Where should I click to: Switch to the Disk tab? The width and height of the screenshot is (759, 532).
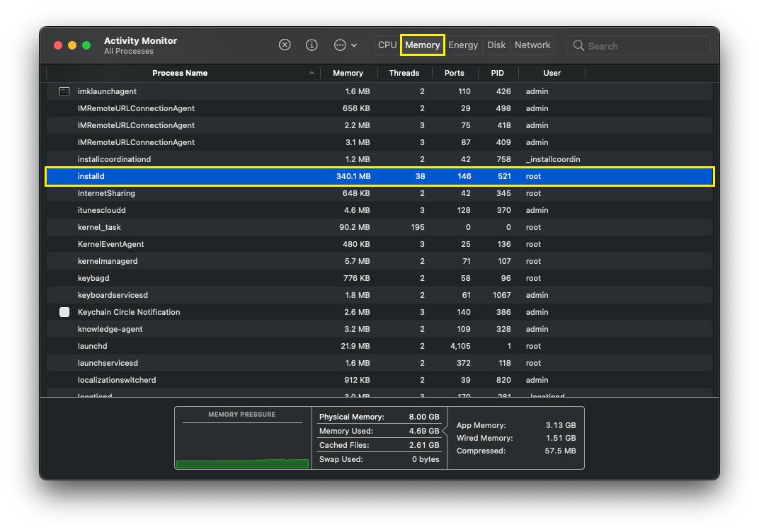coord(496,45)
